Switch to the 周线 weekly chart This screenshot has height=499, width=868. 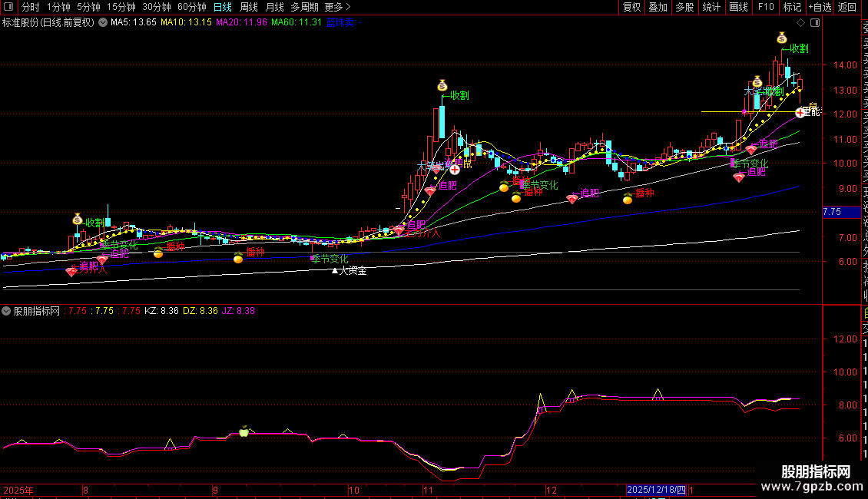249,7
